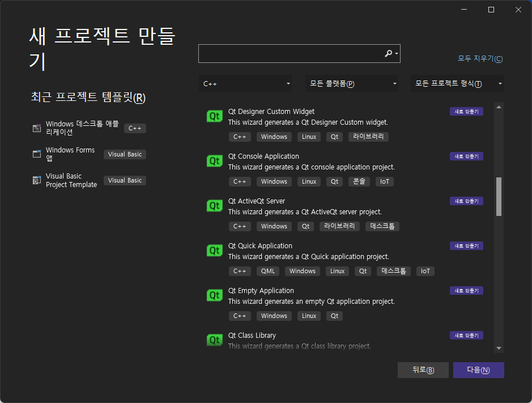Click scrollbar up arrow in template list

point(499,107)
